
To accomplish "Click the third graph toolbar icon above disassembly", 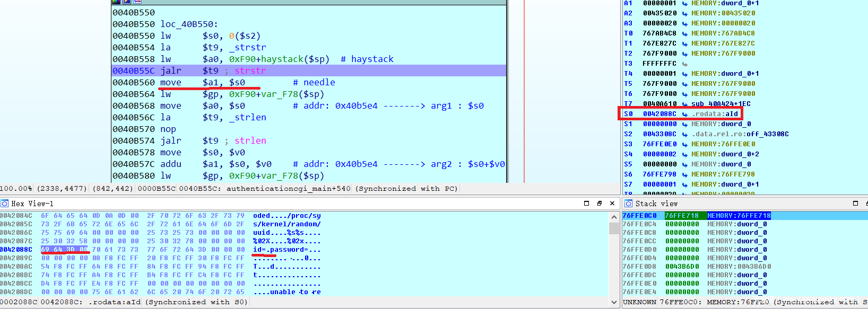I will coord(137,2).
